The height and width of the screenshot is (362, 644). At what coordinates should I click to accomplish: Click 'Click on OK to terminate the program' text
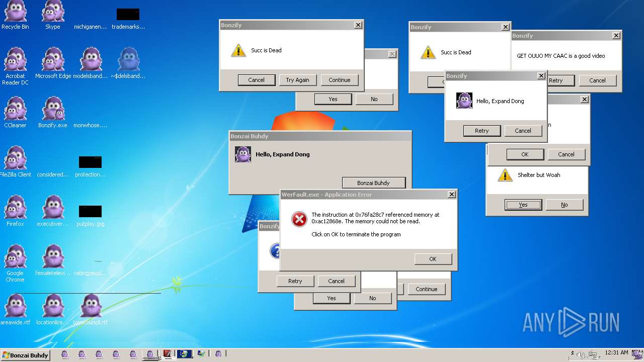click(x=356, y=234)
